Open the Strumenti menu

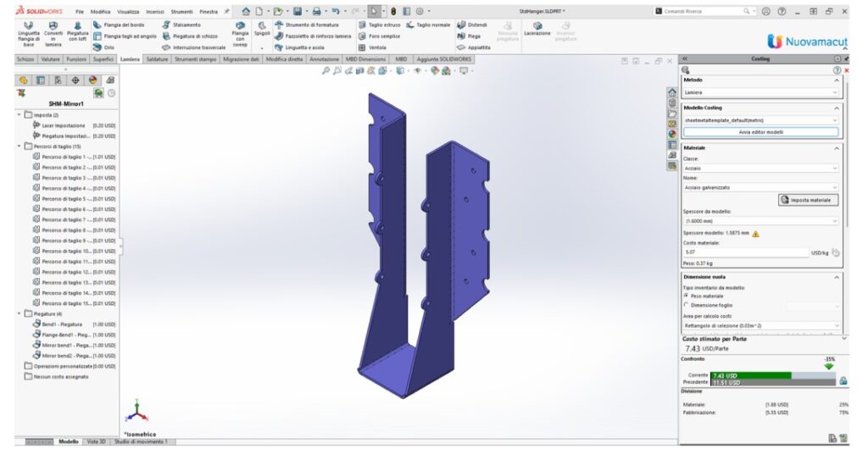point(181,12)
